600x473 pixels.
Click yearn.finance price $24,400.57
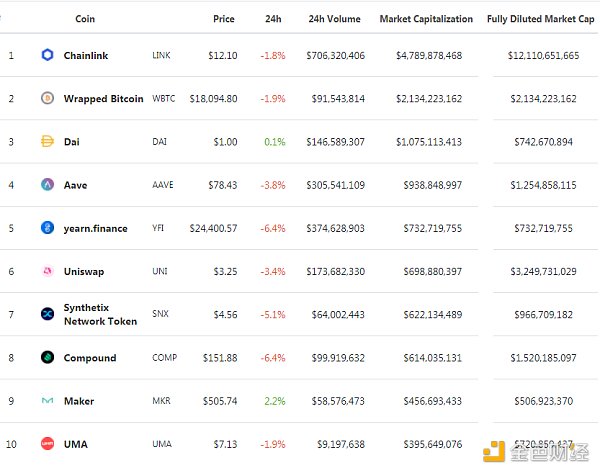click(214, 228)
